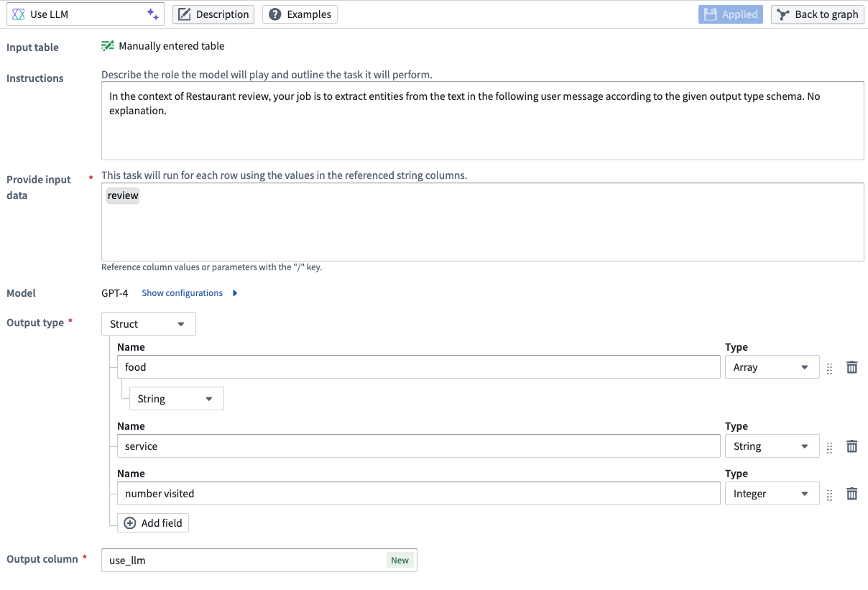Edit the Use LLM title field
868x590 pixels.
coord(85,14)
